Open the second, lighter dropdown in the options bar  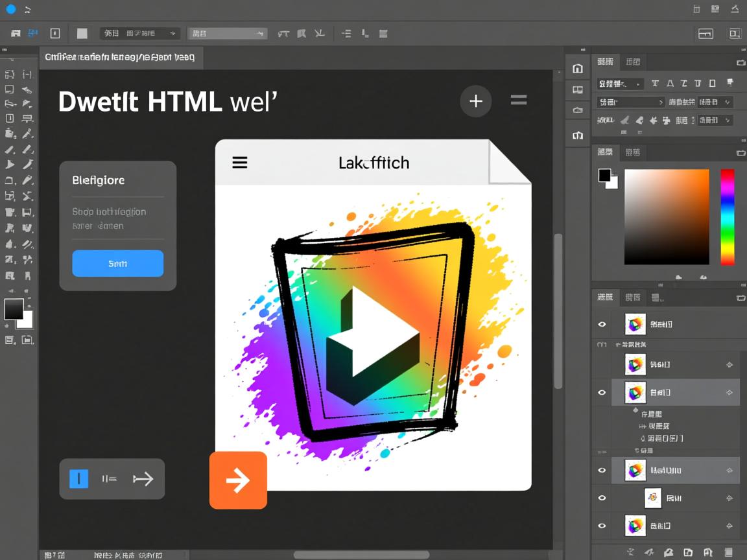tap(227, 33)
